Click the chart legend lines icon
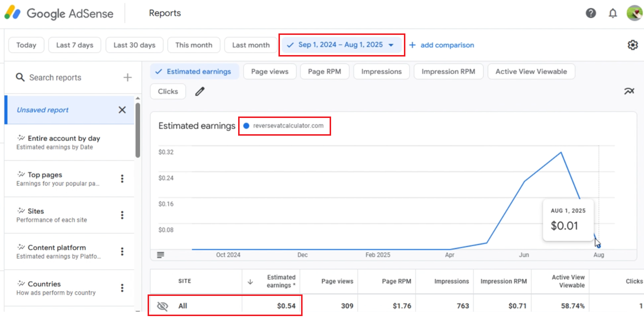644x321 pixels. tap(160, 255)
